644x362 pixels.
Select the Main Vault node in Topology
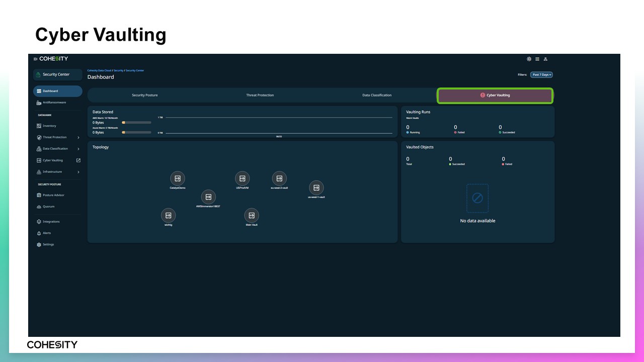pos(252,216)
